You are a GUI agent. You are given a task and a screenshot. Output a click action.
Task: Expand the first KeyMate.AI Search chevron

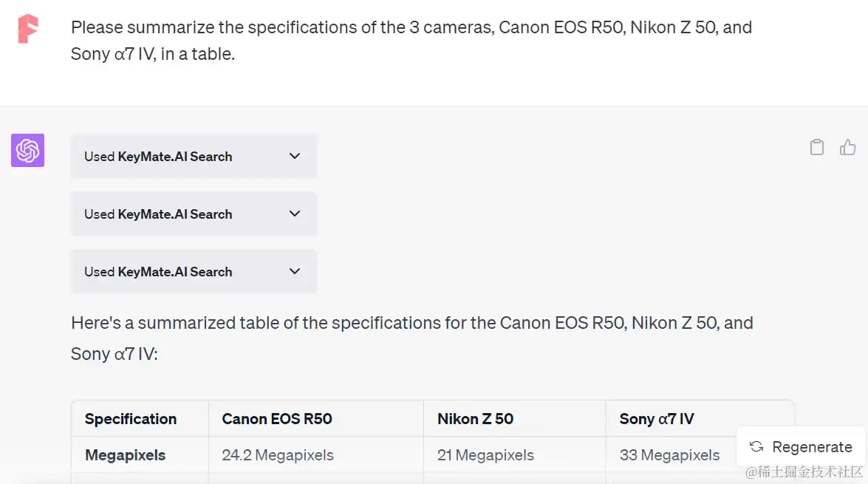tap(295, 156)
